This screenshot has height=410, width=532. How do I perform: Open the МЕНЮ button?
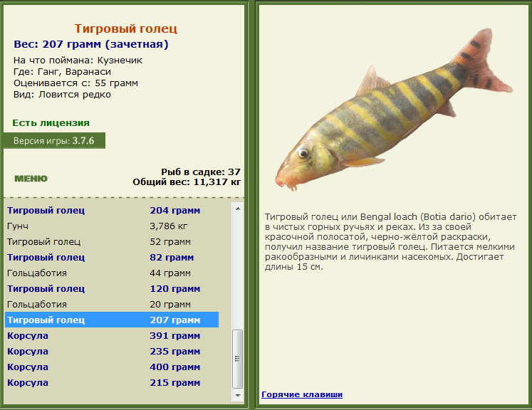coord(31,179)
